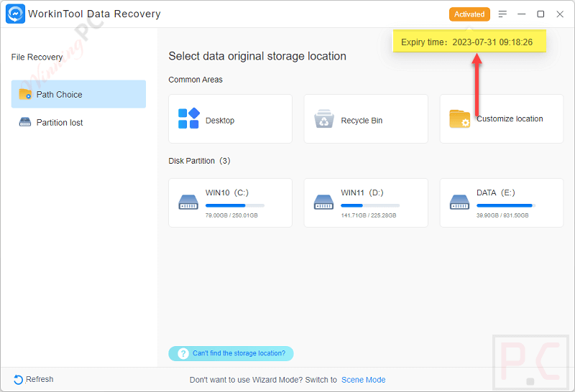Click the circular Refresh arrow icon
Screen dimensions: 575x392
click(x=18, y=380)
